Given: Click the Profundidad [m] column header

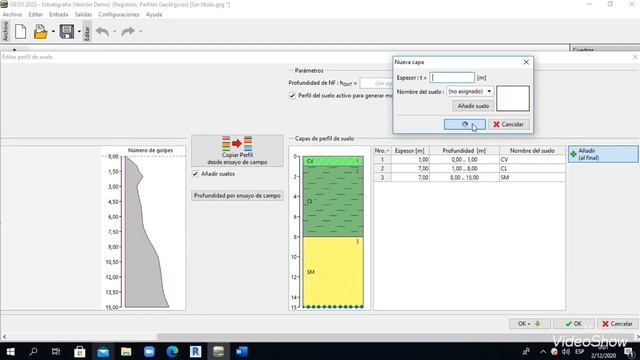Looking at the screenshot, I should (464, 151).
